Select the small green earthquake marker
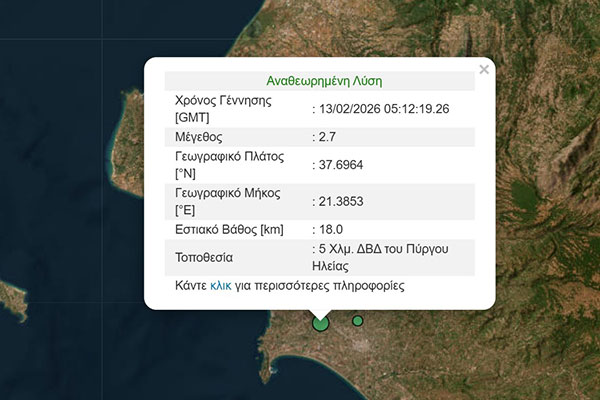600x400 pixels. 357,320
